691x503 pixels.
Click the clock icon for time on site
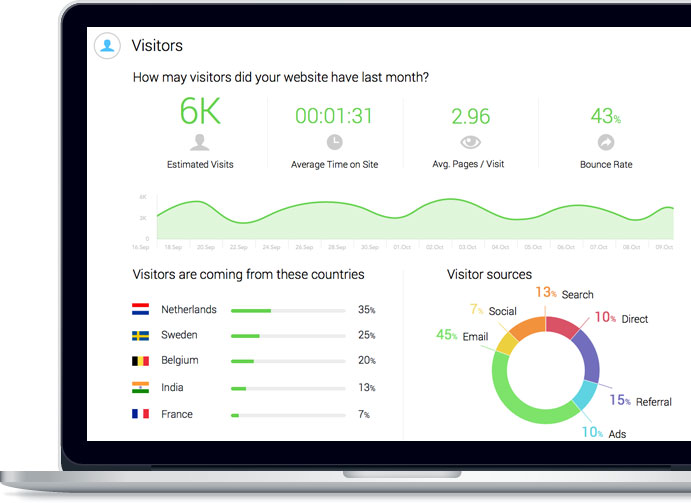coord(334,142)
